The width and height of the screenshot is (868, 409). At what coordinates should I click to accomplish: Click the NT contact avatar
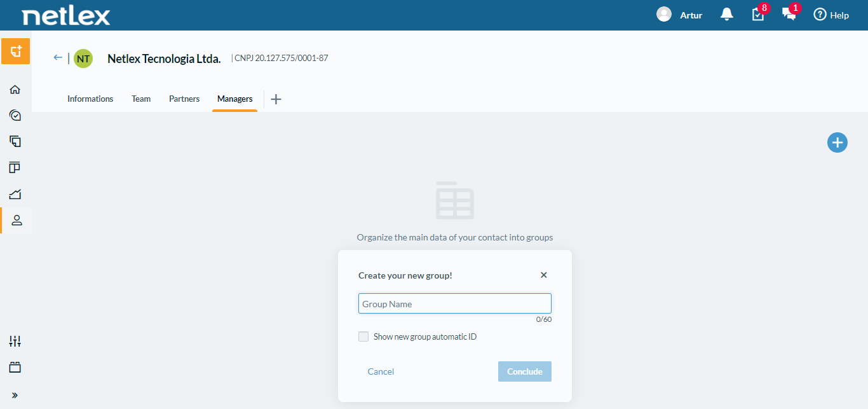pos(83,59)
